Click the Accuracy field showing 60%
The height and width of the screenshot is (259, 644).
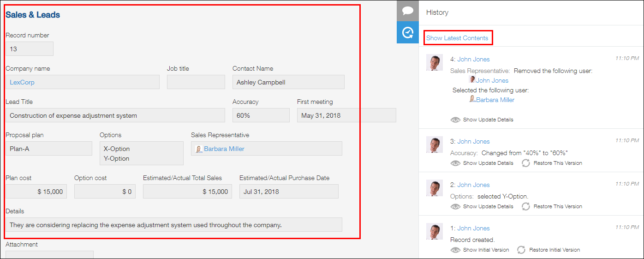coord(261,115)
